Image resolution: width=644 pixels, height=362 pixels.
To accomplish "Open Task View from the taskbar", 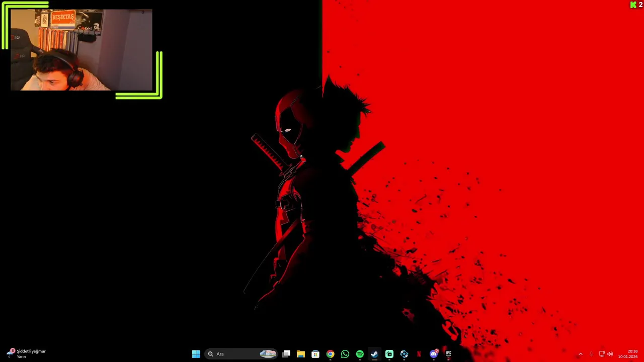I will [286, 354].
